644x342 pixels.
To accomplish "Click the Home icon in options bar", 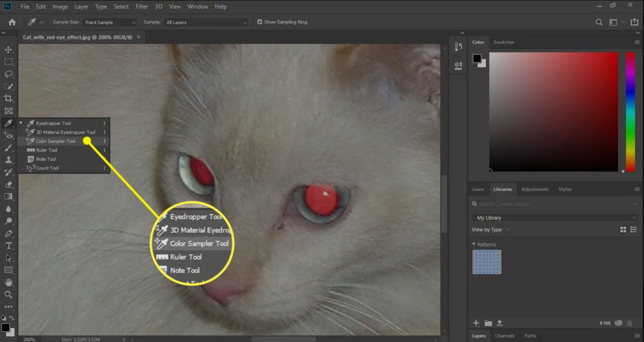I will (x=12, y=22).
